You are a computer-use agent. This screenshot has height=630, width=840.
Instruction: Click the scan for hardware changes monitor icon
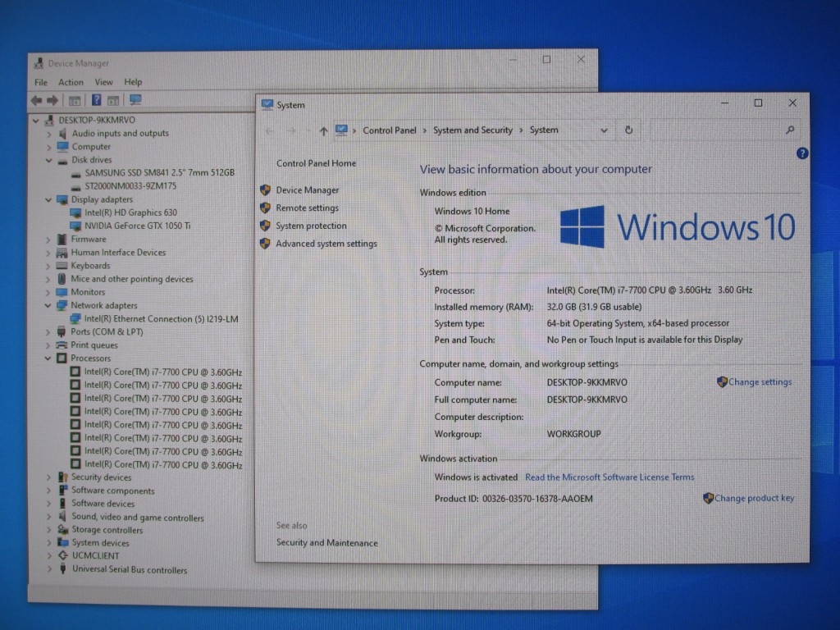tap(135, 99)
